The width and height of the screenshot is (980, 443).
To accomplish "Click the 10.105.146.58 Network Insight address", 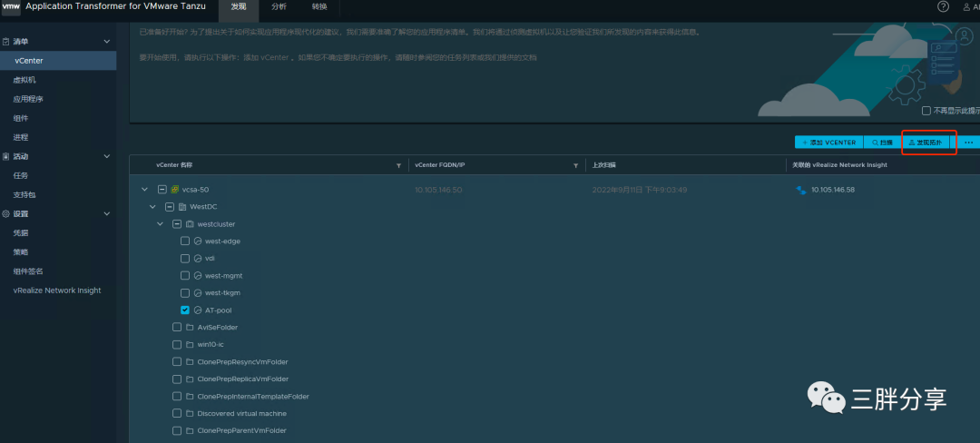I will point(832,190).
